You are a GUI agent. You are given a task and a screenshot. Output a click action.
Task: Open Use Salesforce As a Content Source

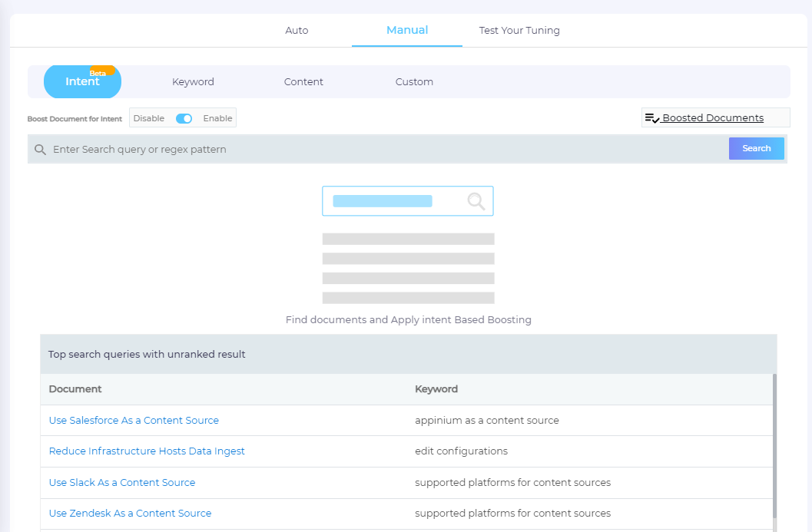(134, 421)
